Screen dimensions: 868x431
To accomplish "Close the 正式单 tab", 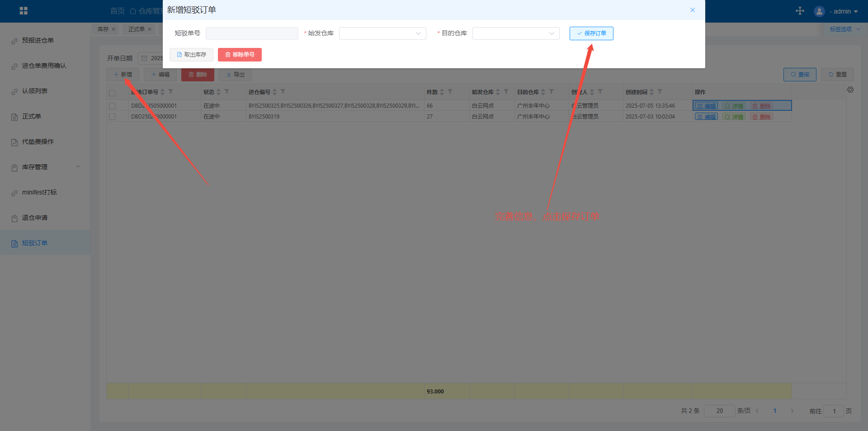I will [150, 29].
